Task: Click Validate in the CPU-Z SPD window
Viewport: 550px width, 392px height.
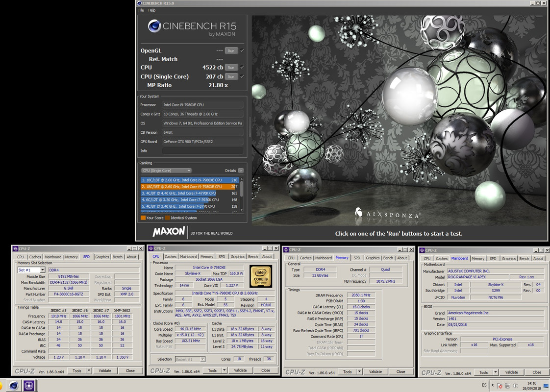Action: pos(105,370)
